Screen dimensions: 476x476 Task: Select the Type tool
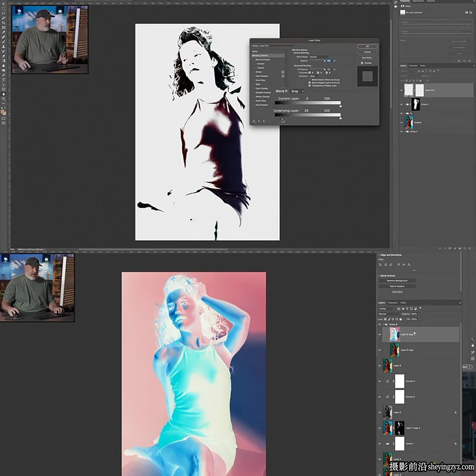click(4, 80)
